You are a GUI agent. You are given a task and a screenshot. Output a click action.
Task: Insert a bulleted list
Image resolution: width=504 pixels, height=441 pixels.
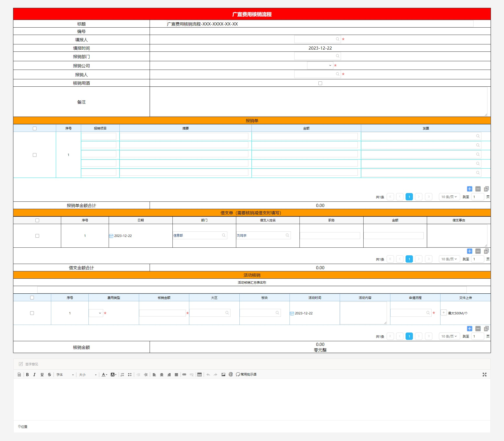[x=130, y=375]
